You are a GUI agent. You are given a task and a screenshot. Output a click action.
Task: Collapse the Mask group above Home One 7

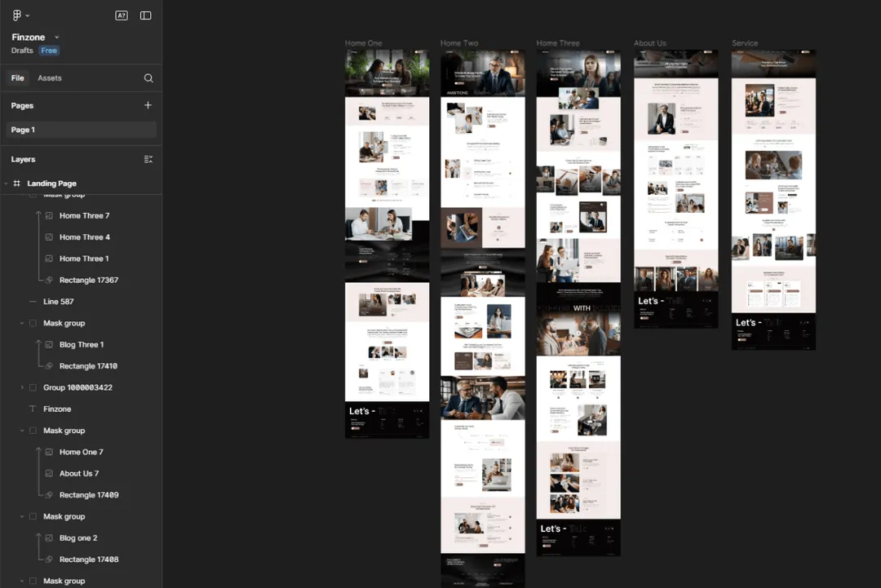pyautogui.click(x=22, y=431)
